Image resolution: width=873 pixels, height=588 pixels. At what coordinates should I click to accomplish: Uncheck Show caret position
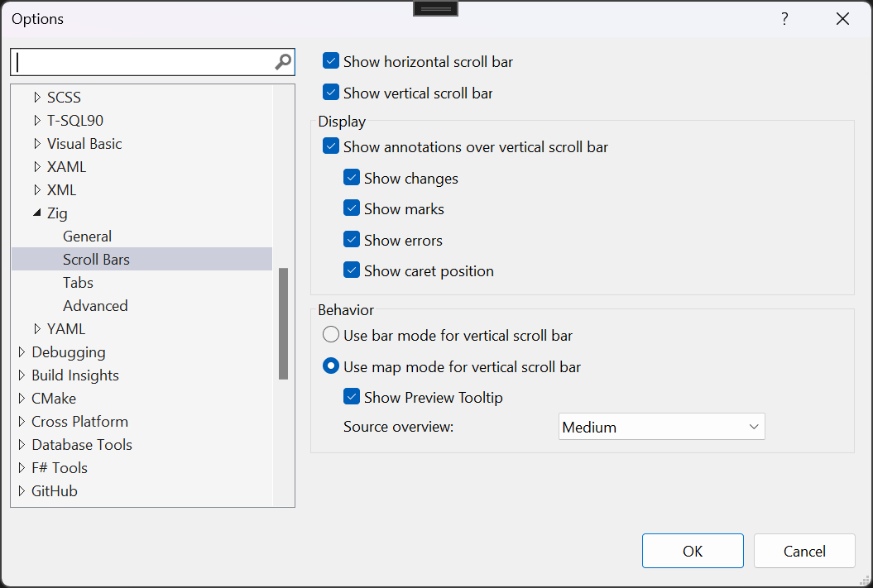(352, 270)
